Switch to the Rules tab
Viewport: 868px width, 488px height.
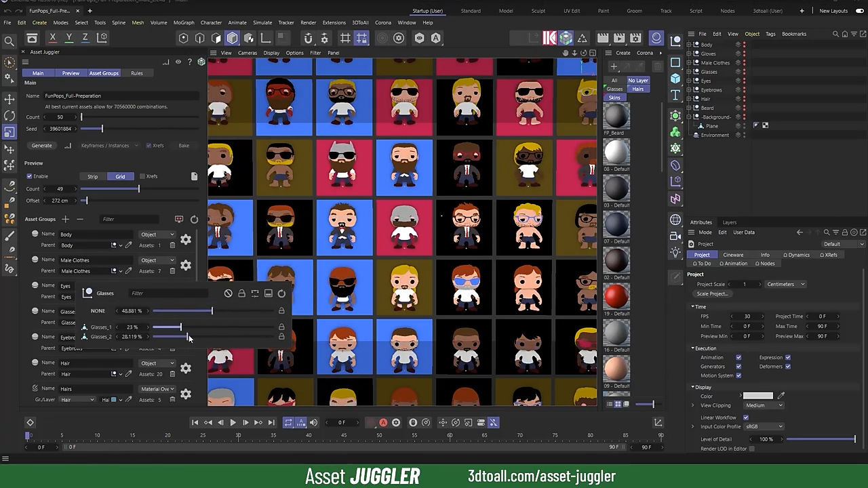click(136, 73)
